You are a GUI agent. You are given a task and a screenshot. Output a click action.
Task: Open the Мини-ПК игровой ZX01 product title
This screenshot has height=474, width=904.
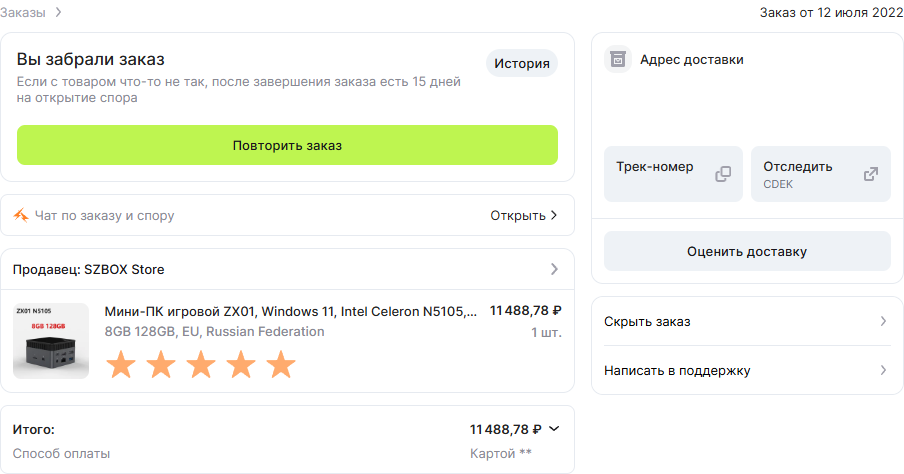291,311
